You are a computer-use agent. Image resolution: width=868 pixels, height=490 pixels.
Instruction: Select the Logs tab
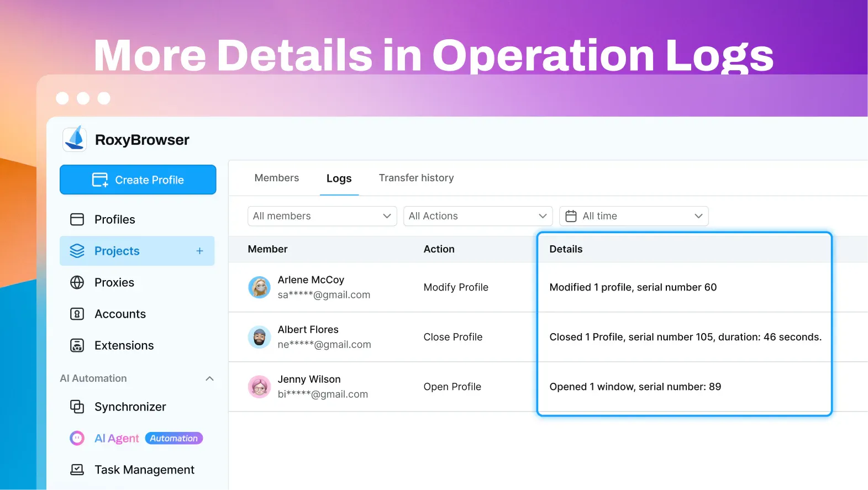tap(339, 178)
